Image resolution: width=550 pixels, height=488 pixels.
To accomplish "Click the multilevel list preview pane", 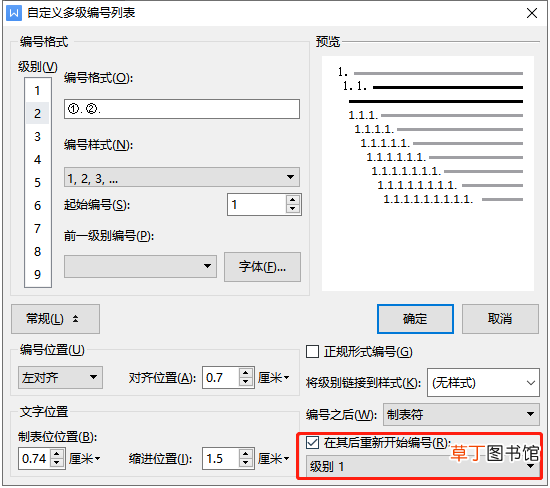I will 428,173.
